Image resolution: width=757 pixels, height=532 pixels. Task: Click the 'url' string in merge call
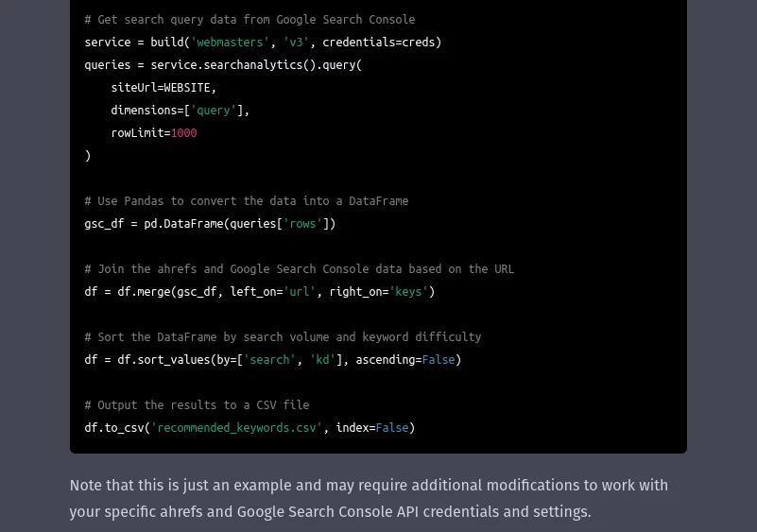tap(299, 292)
